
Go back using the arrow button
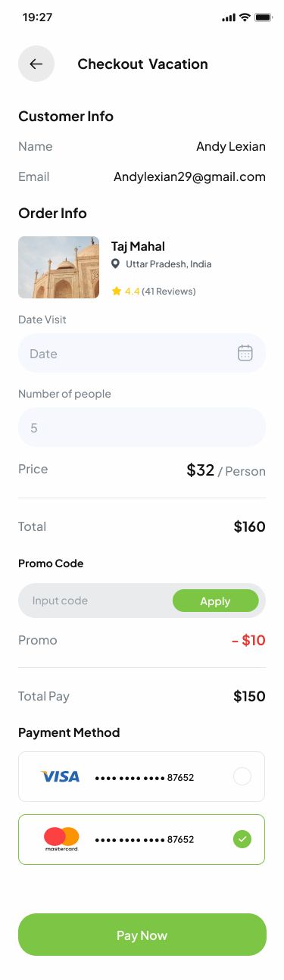(x=36, y=64)
